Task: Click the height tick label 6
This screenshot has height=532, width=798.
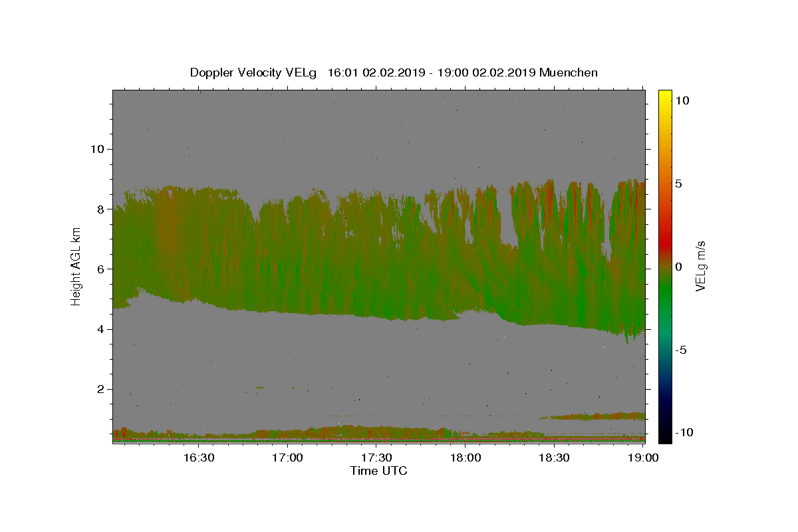Action: tap(101, 269)
